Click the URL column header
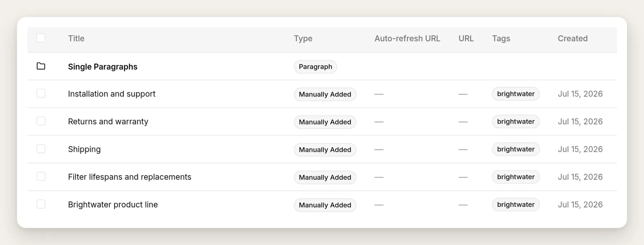 coord(466,38)
